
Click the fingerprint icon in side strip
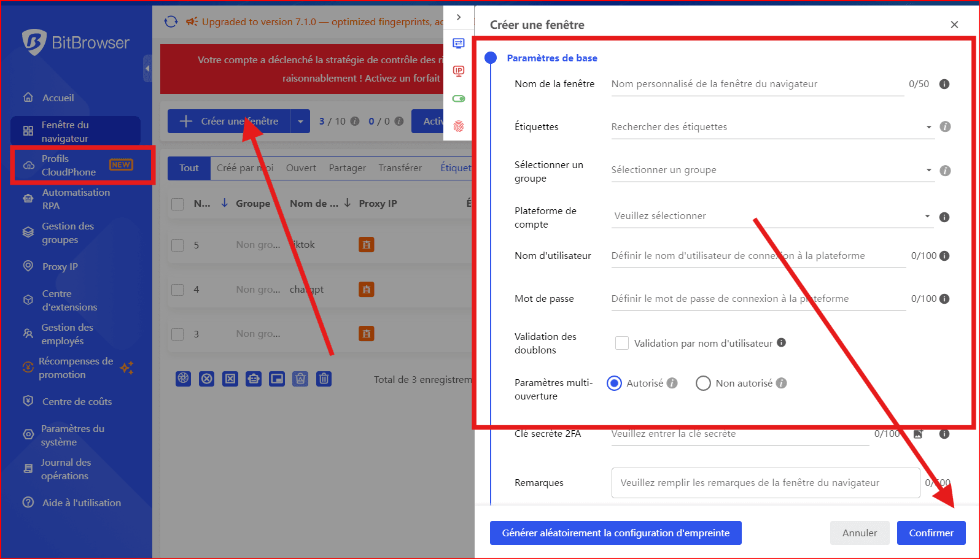click(x=459, y=126)
